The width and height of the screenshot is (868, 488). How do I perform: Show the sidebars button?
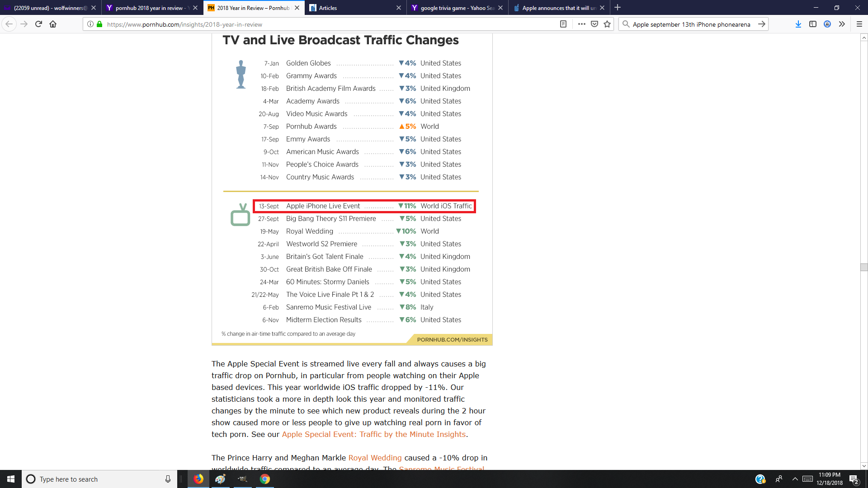coord(813,24)
